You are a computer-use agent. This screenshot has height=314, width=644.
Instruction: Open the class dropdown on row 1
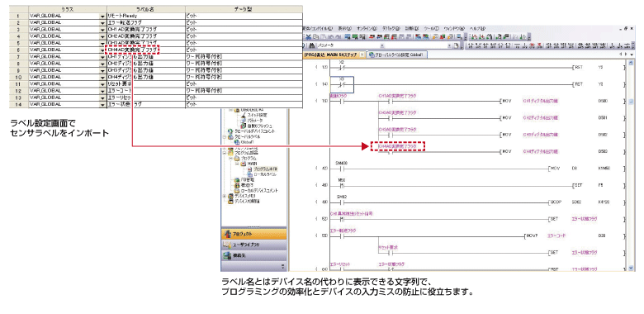coord(102,16)
